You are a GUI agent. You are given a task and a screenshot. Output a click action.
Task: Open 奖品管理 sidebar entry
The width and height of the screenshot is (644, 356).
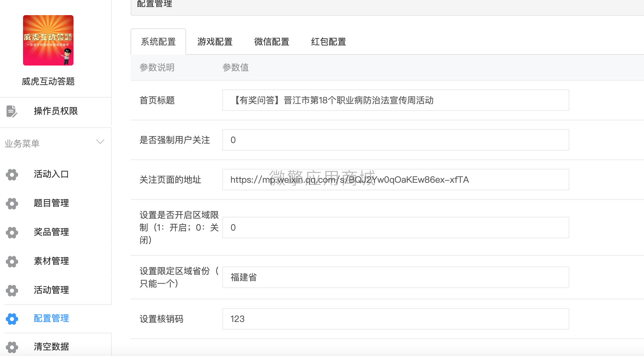[51, 232]
